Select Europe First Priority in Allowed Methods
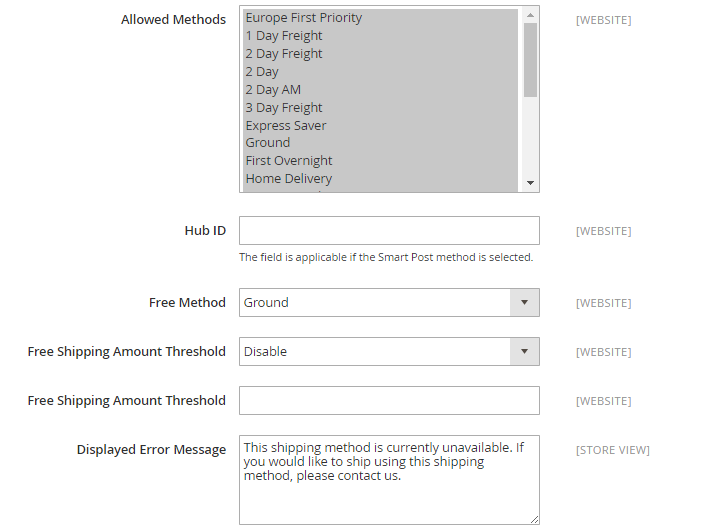The image size is (705, 531). pyautogui.click(x=380, y=18)
